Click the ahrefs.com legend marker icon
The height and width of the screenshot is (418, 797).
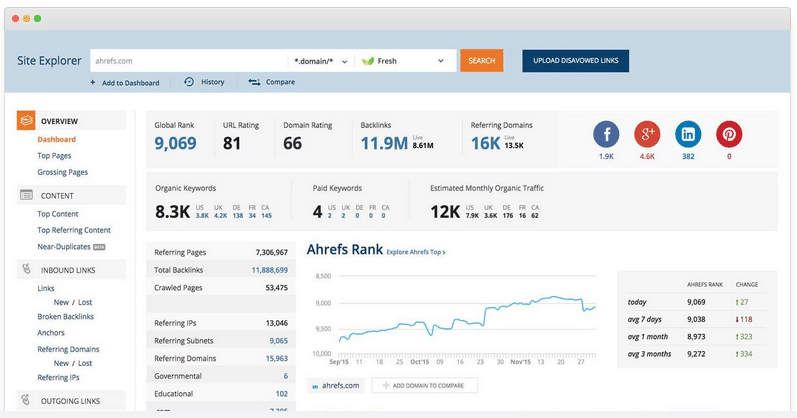[x=315, y=386]
